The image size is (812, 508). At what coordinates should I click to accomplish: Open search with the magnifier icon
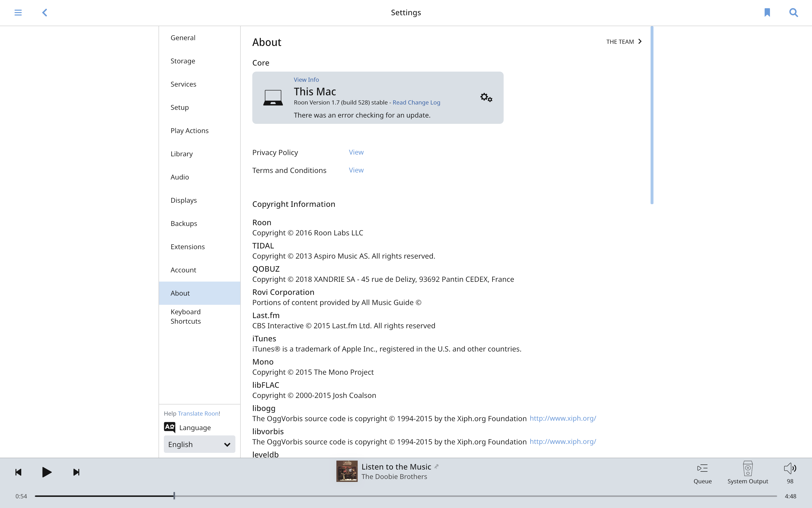[x=794, y=12]
